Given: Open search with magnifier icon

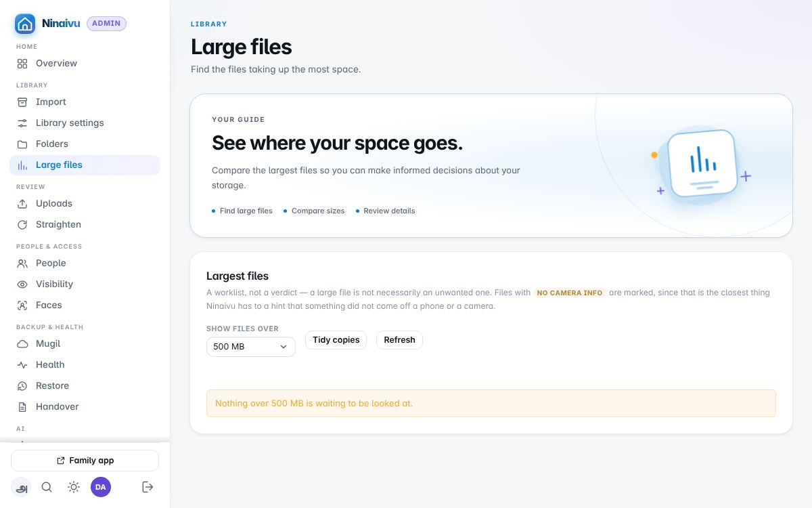Looking at the screenshot, I should [47, 487].
